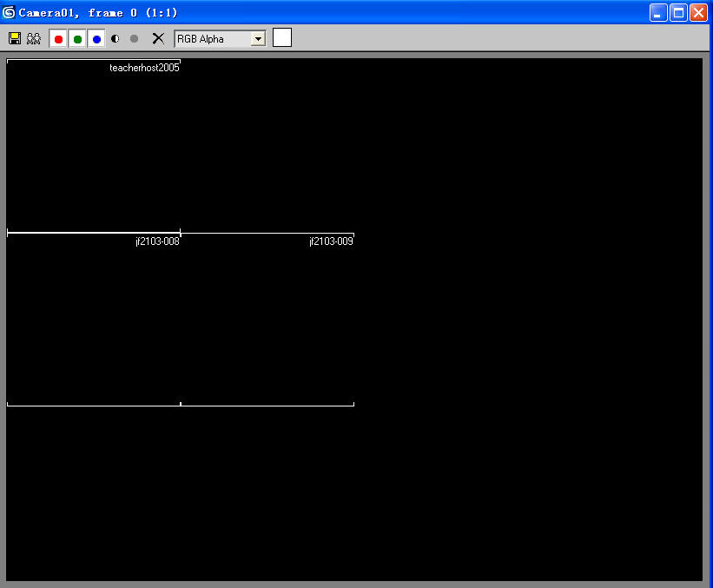Click the Clone Virtual Frame Buffer icon
This screenshot has width=713, height=588.
tap(34, 39)
